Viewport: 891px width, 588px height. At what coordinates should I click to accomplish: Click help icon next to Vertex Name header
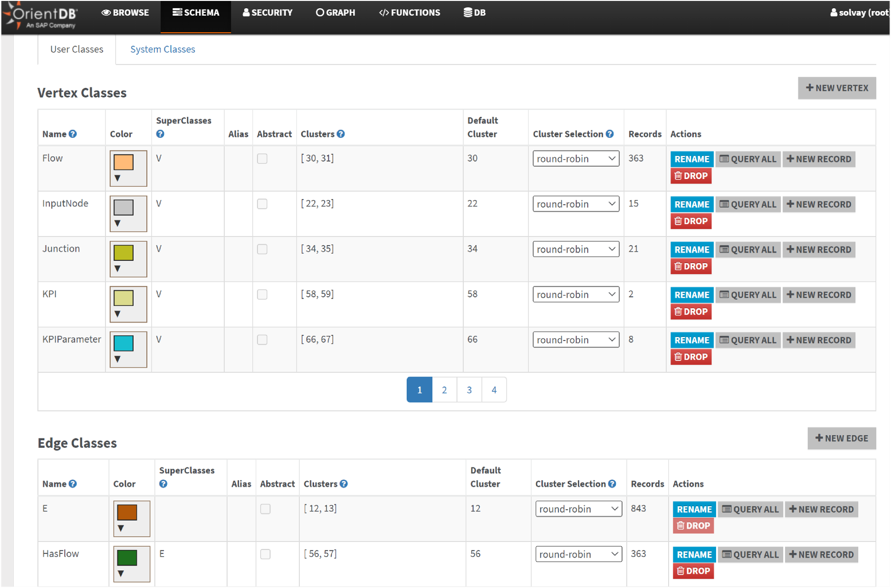coord(73,134)
